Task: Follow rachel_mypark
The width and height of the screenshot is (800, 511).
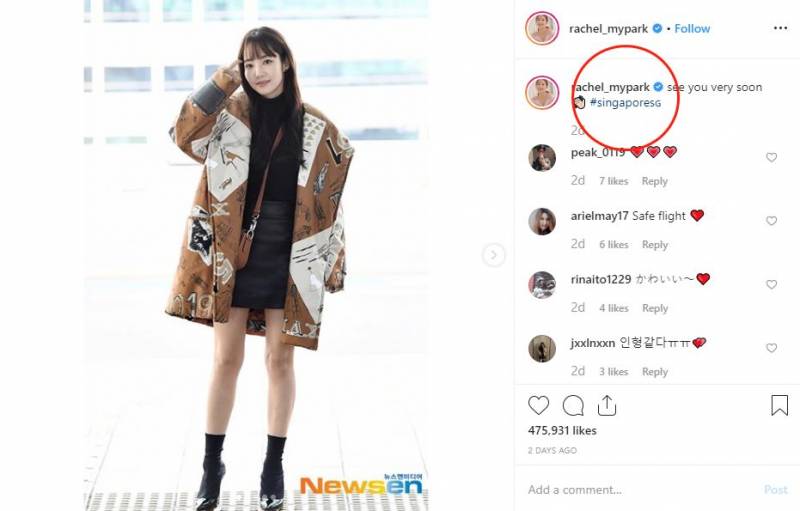Action: [692, 29]
